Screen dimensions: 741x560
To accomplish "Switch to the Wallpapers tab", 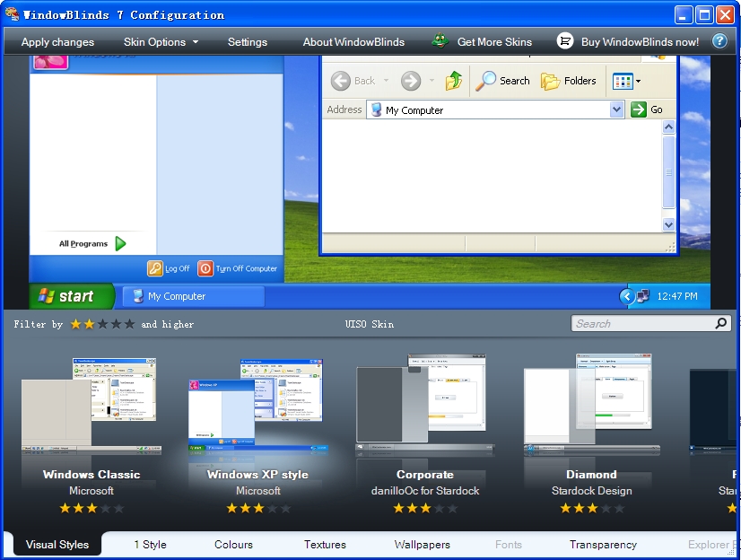I will [422, 545].
